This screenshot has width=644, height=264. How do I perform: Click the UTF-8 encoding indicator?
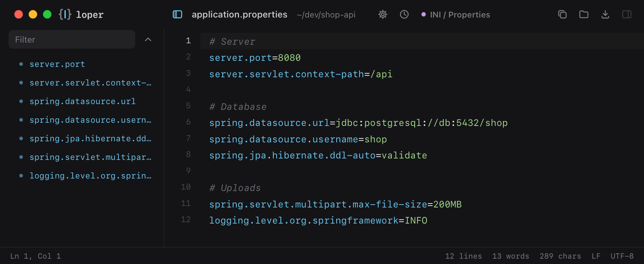[x=622, y=256]
